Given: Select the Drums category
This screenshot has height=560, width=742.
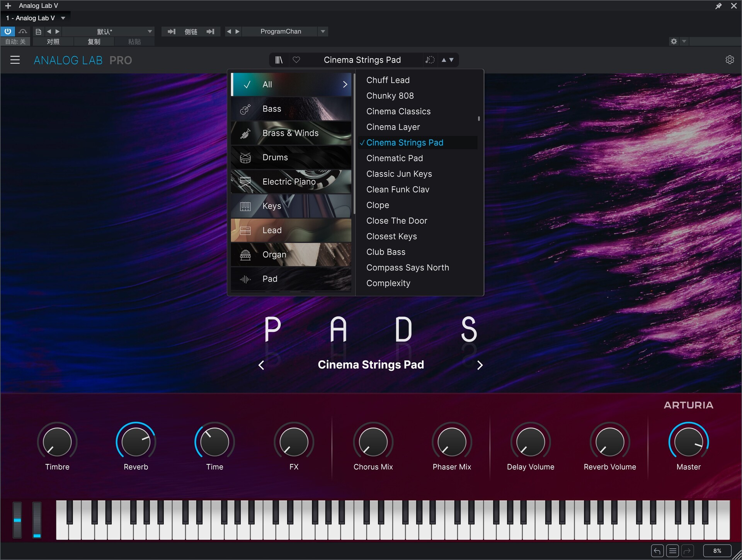Looking at the screenshot, I should [291, 158].
